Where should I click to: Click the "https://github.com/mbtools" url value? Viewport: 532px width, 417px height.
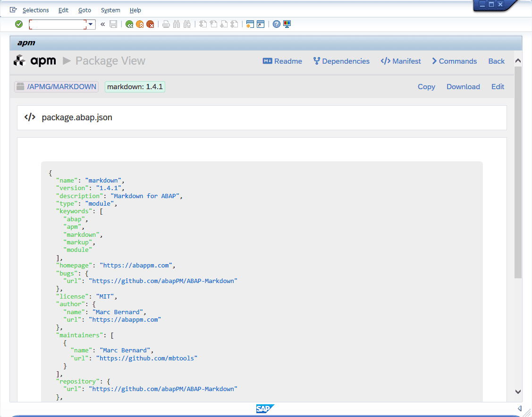147,359
